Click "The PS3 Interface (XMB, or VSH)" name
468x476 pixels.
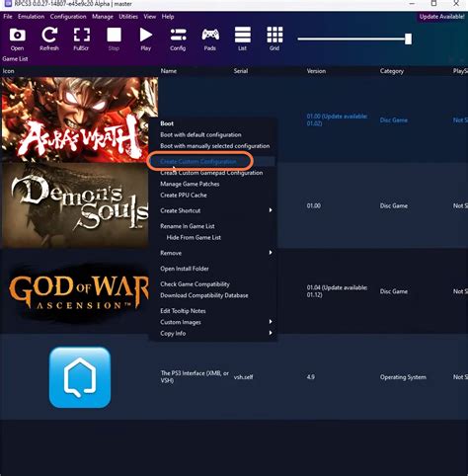click(x=195, y=377)
